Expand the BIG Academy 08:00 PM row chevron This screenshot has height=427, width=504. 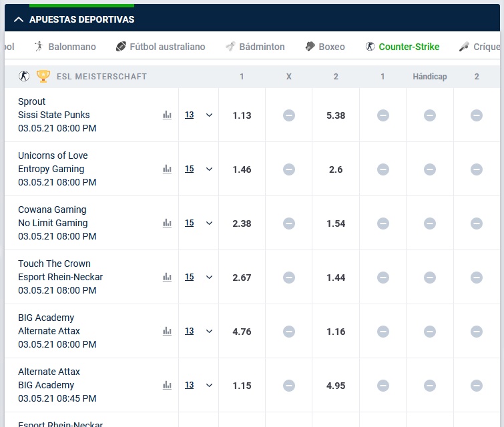click(209, 331)
